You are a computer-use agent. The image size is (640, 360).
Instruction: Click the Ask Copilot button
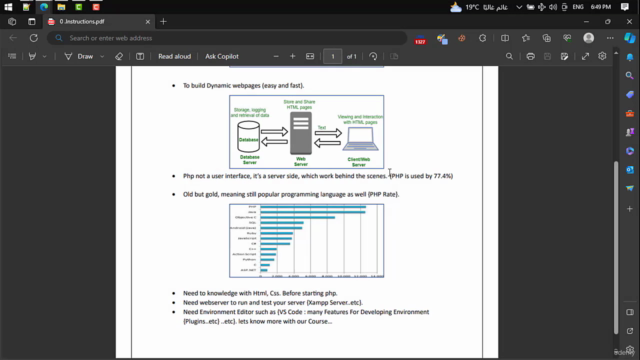(222, 56)
